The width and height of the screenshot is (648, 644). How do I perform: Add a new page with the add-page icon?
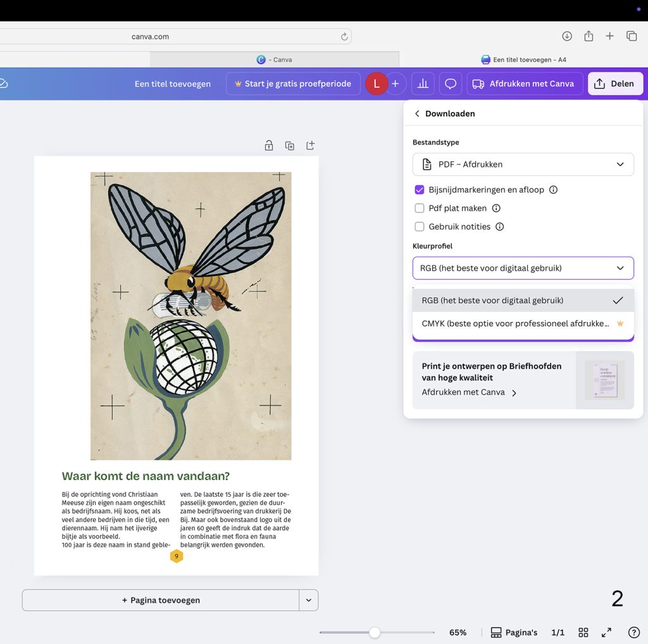(x=310, y=145)
